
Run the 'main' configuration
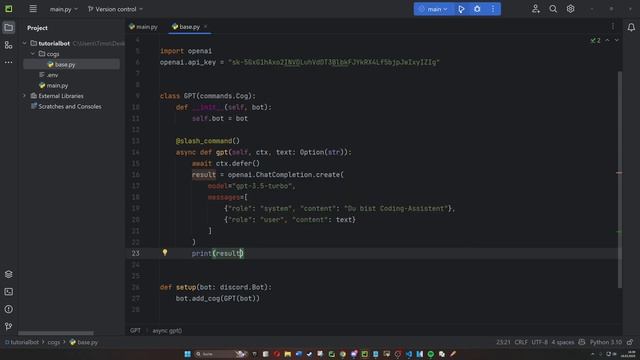[x=461, y=9]
